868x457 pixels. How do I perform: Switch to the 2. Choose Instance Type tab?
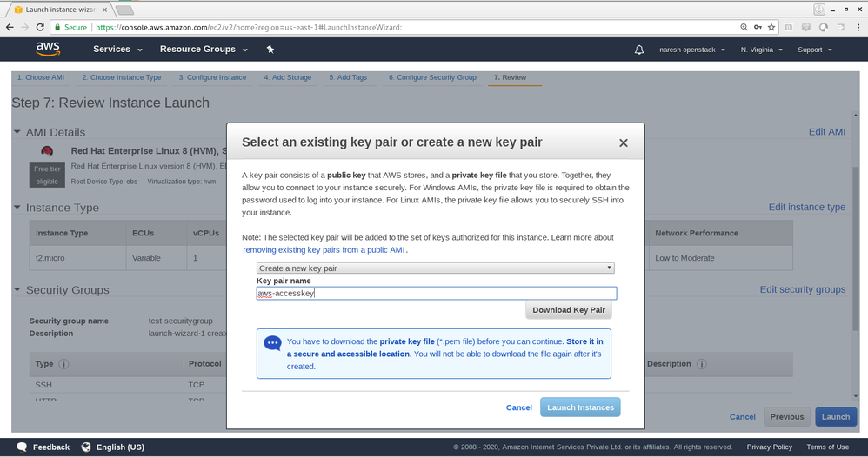click(x=122, y=77)
